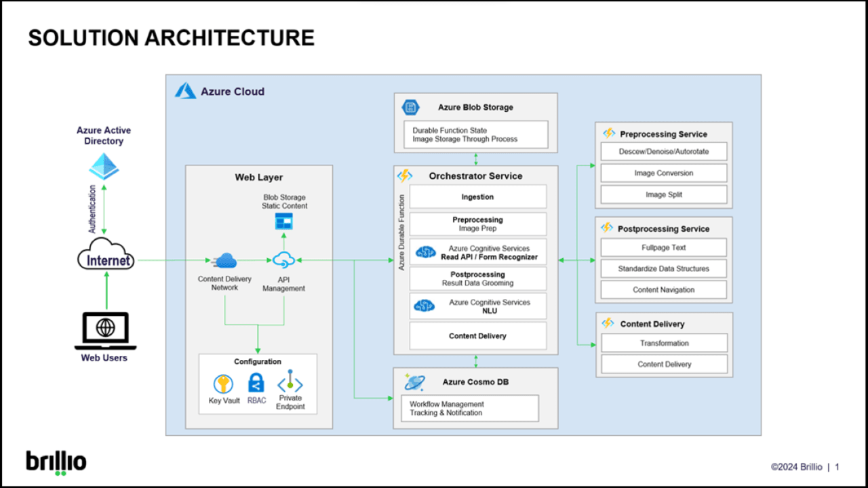Click the Azure Cloud label
The height and width of the screenshot is (488, 868).
[x=233, y=91]
